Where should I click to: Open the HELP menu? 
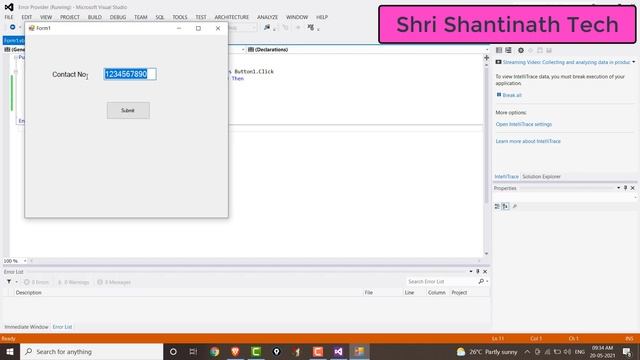pyautogui.click(x=322, y=17)
